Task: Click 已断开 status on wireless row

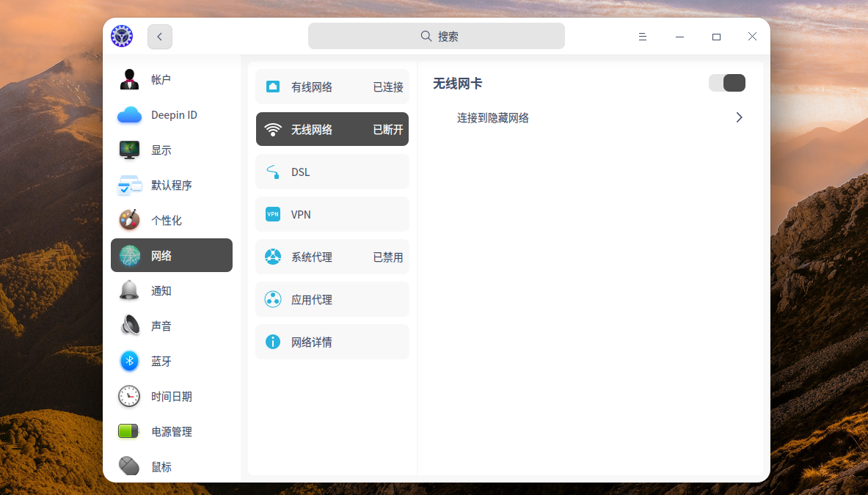Action: coord(388,129)
